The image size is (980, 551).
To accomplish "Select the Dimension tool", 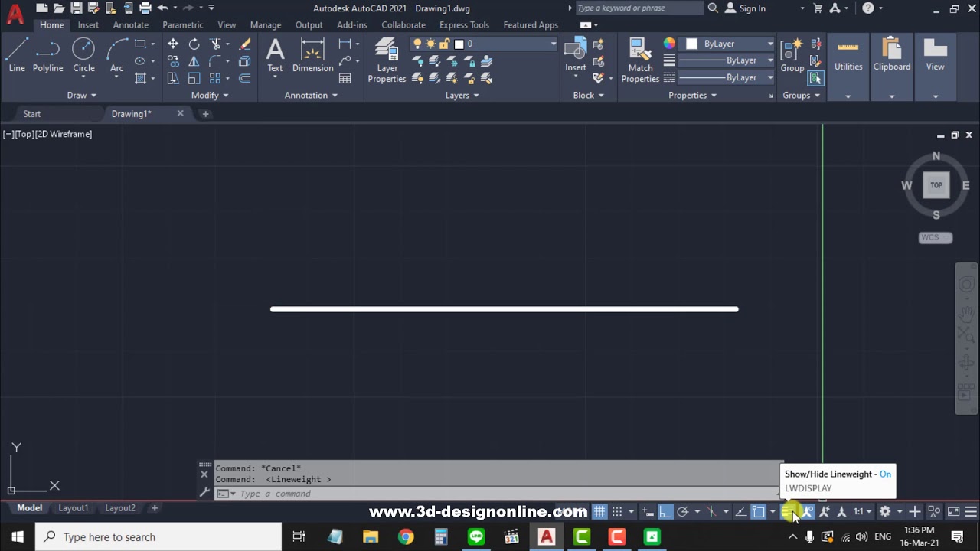I will tap(312, 56).
